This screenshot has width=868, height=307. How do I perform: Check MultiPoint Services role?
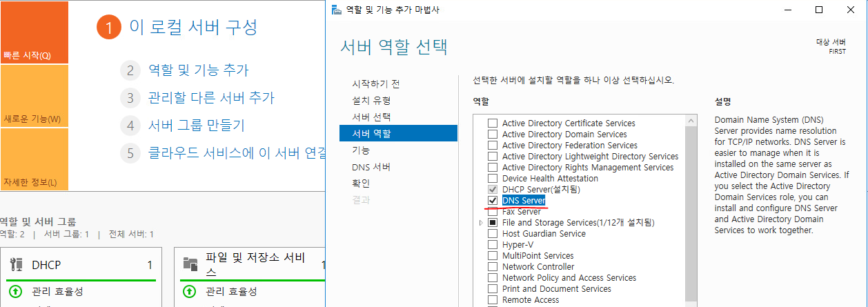tap(493, 256)
